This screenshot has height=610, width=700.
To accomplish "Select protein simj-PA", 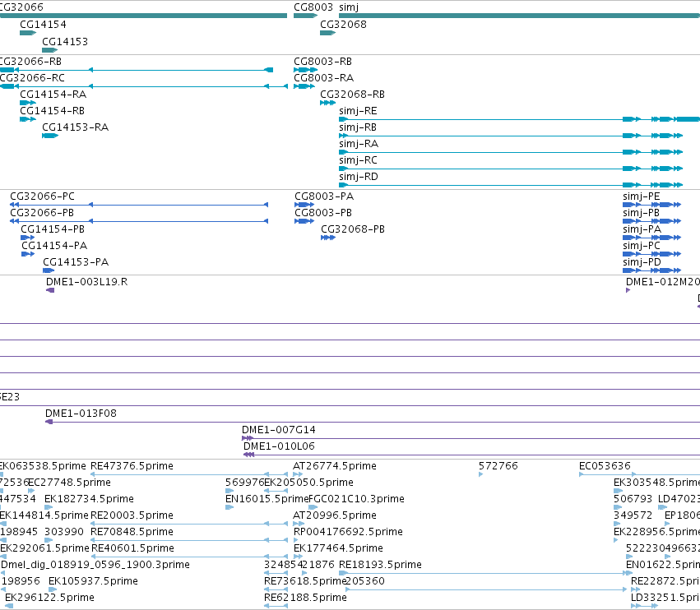I will click(x=642, y=230).
